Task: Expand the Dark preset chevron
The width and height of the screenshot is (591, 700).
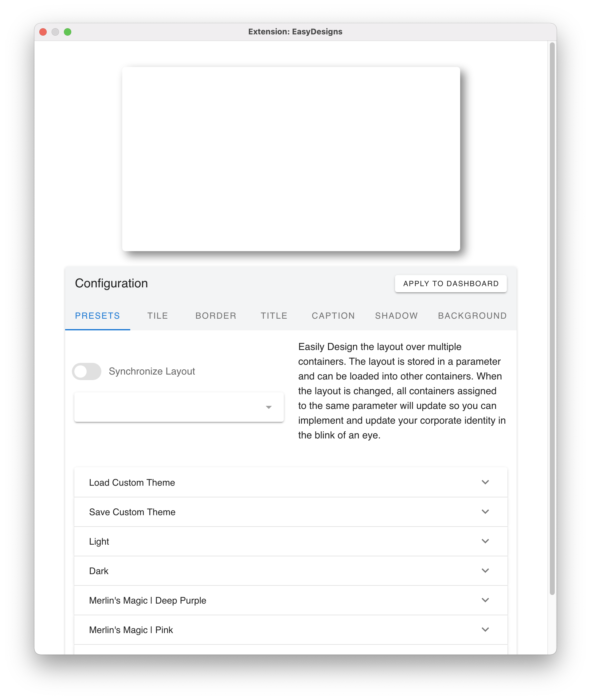Action: (485, 571)
